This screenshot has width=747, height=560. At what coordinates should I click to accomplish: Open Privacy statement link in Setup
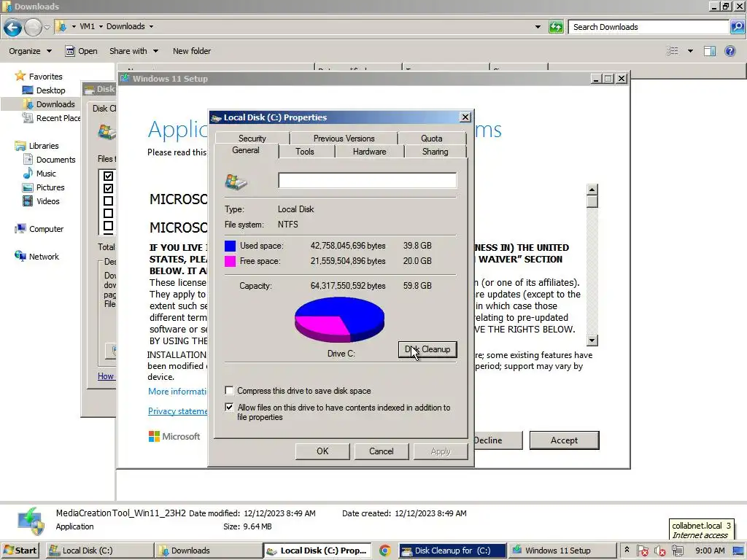pyautogui.click(x=178, y=411)
